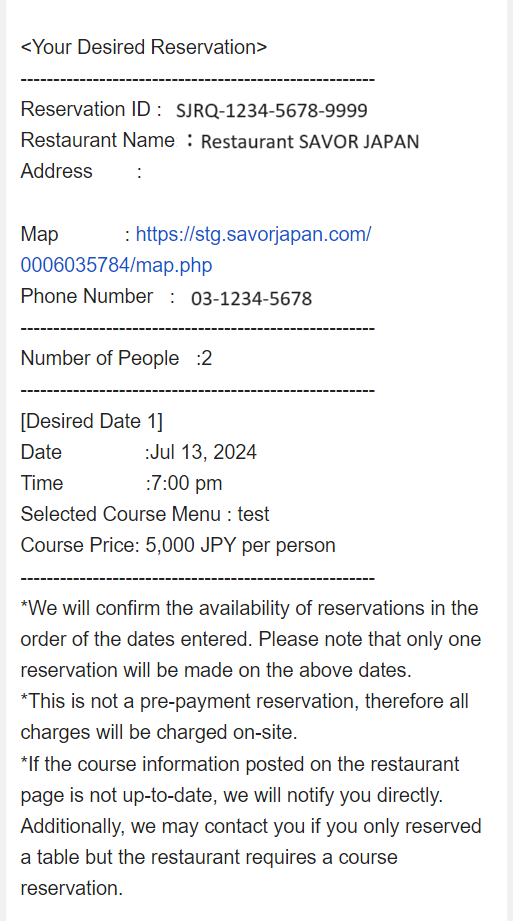Click the reservation ID SJRQ-1234-5678-9999
This screenshot has height=921, width=513.
click(x=272, y=110)
